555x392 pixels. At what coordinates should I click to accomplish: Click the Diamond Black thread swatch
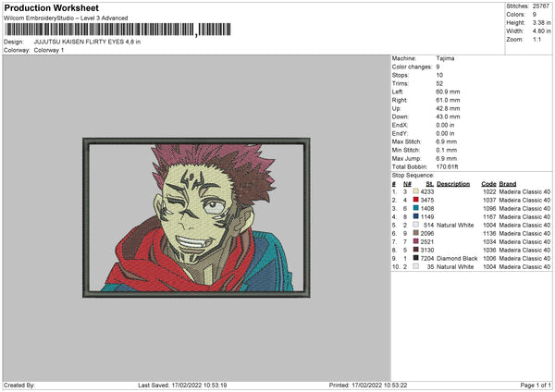pyautogui.click(x=416, y=258)
